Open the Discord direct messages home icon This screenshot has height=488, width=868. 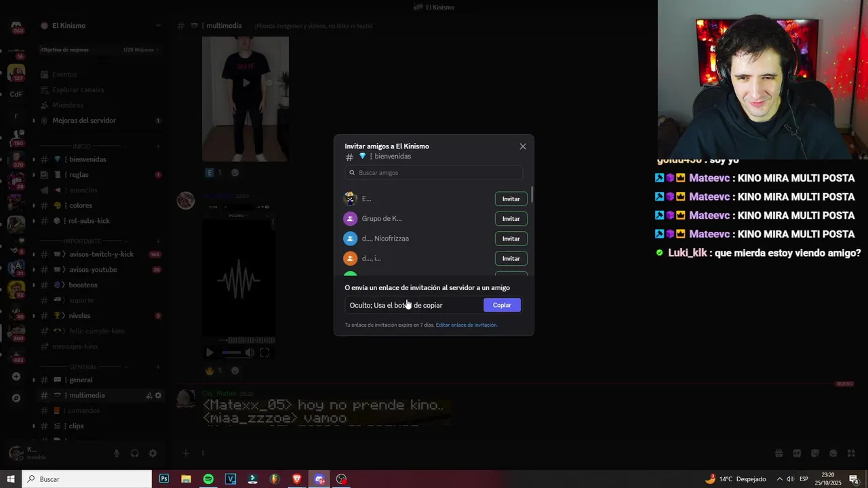pos(16,27)
